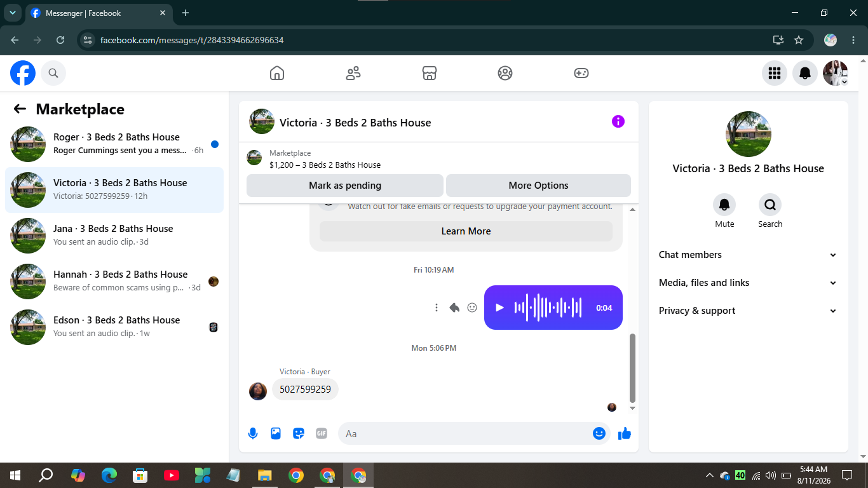The image size is (868, 488).
Task: Play the 0:04 voice clip
Action: [x=499, y=308]
